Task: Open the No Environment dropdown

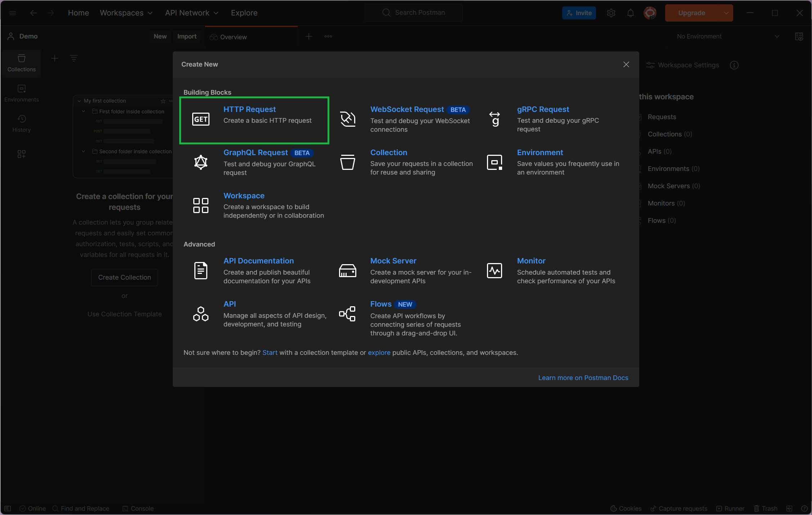Action: point(728,36)
